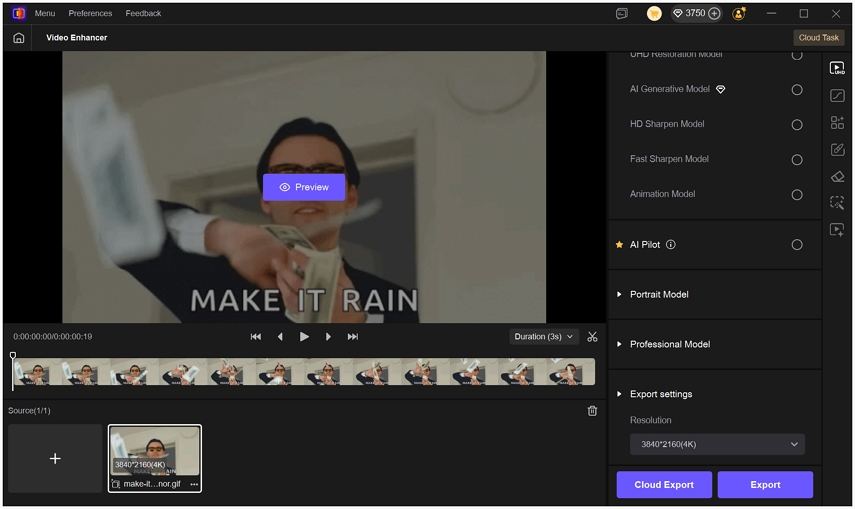
Task: Click the 3750 credits balance
Action: (695, 13)
